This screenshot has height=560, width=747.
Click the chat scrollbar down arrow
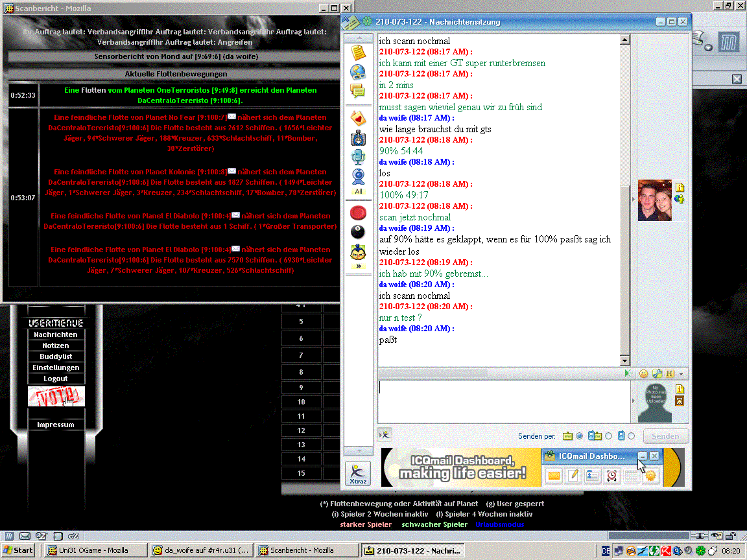625,360
